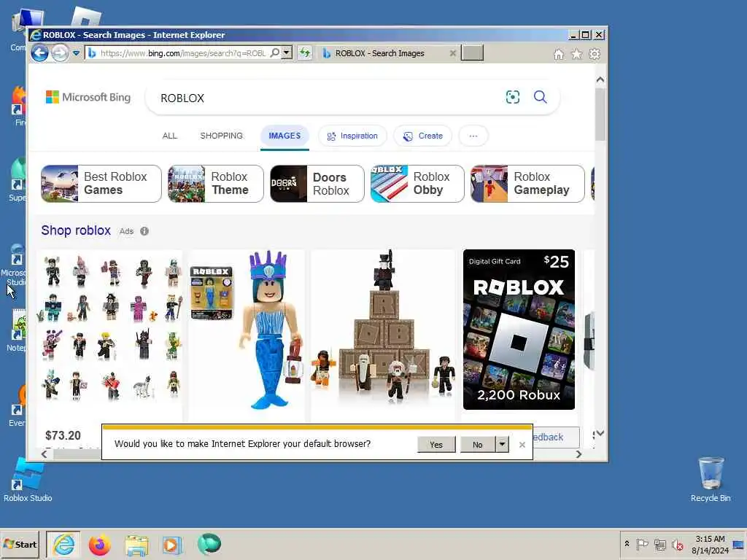Click the Internet Explorer back arrow button
Image resolution: width=747 pixels, height=560 pixels.
[39, 52]
